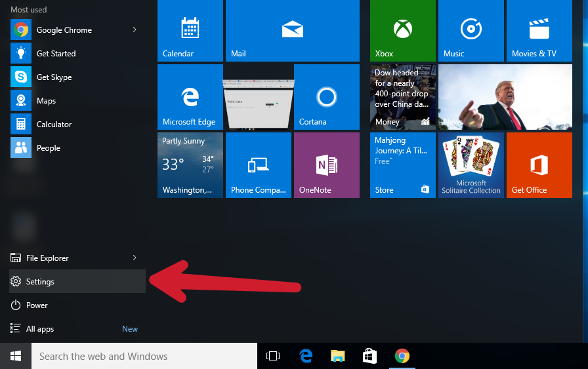Open the screenshot thumbnail tile beside Edge
The image size is (588, 369).
click(259, 104)
